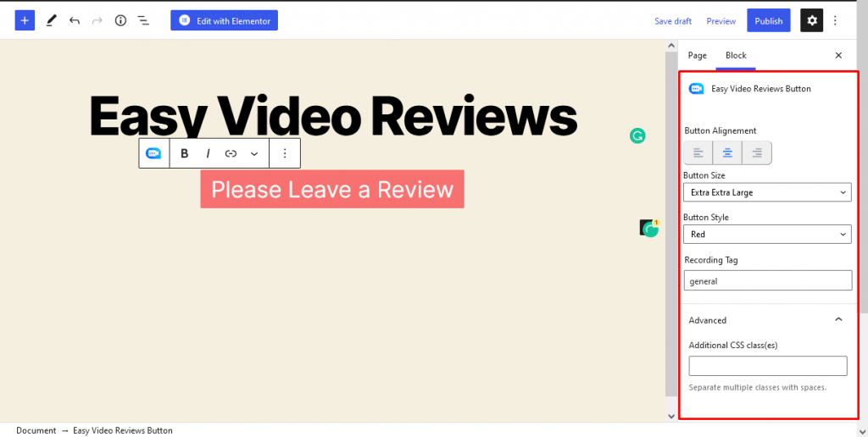Click Save draft link

pos(673,21)
